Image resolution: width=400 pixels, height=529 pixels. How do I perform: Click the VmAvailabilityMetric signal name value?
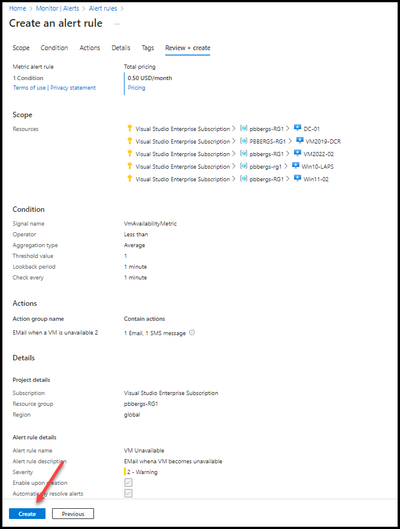pyautogui.click(x=150, y=224)
